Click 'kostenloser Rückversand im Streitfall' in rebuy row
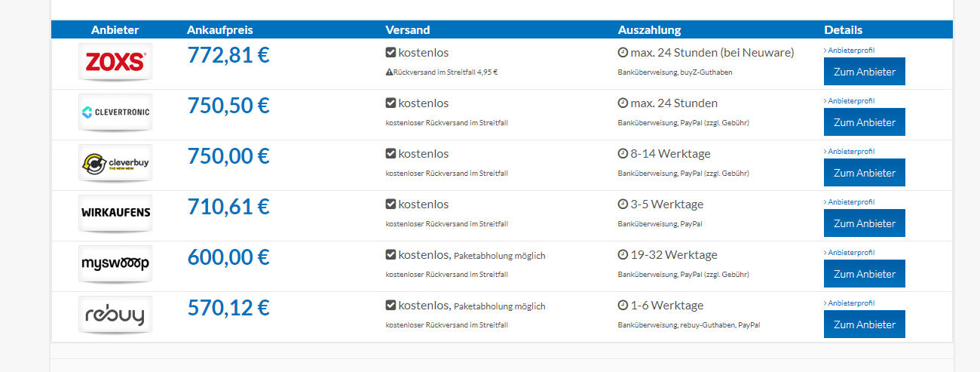980x372 pixels. pyautogui.click(x=446, y=325)
